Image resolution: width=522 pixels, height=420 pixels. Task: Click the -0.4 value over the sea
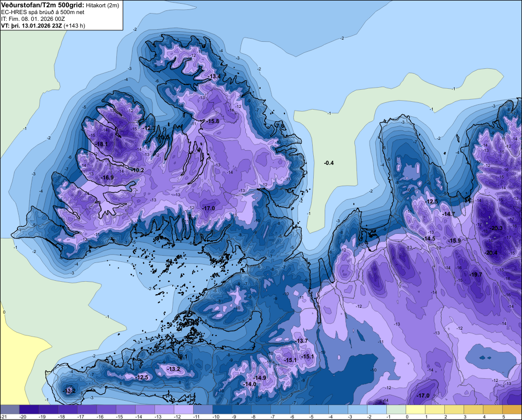click(328, 163)
